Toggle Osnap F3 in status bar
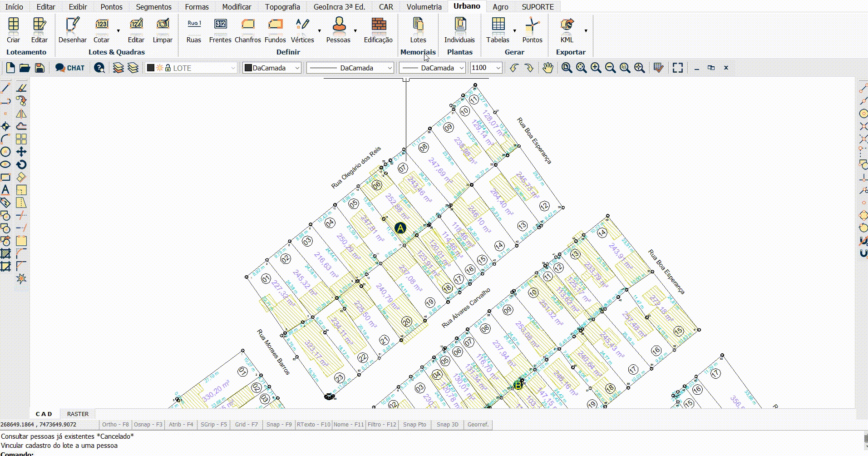868x456 pixels. tap(148, 425)
